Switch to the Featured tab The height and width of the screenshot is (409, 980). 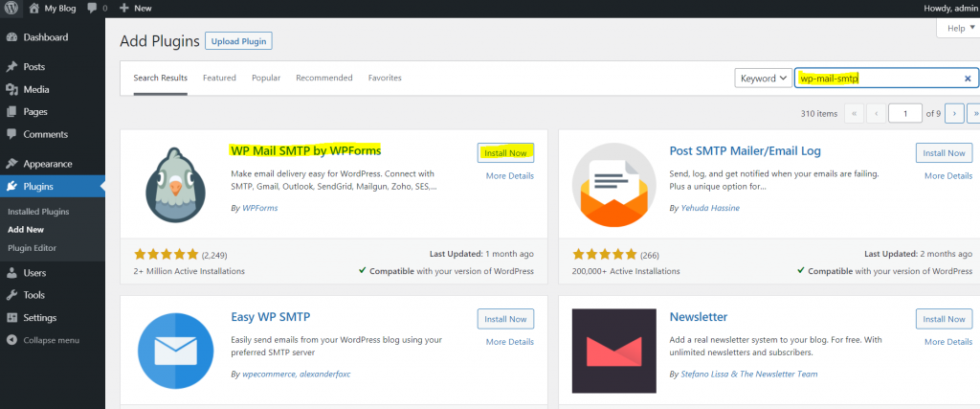point(219,79)
